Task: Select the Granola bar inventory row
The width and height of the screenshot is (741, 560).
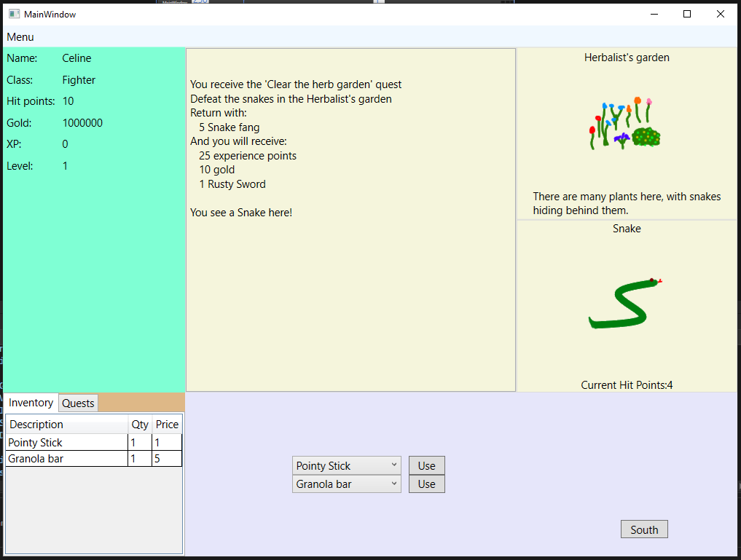Action: click(x=93, y=459)
